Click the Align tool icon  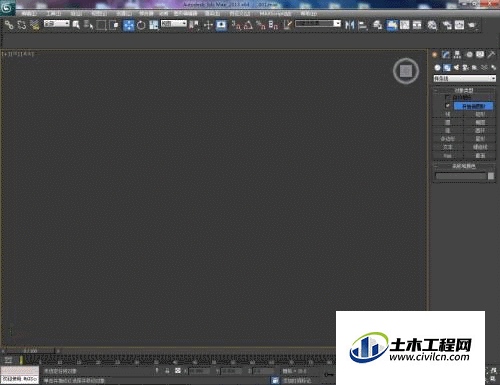pos(362,25)
